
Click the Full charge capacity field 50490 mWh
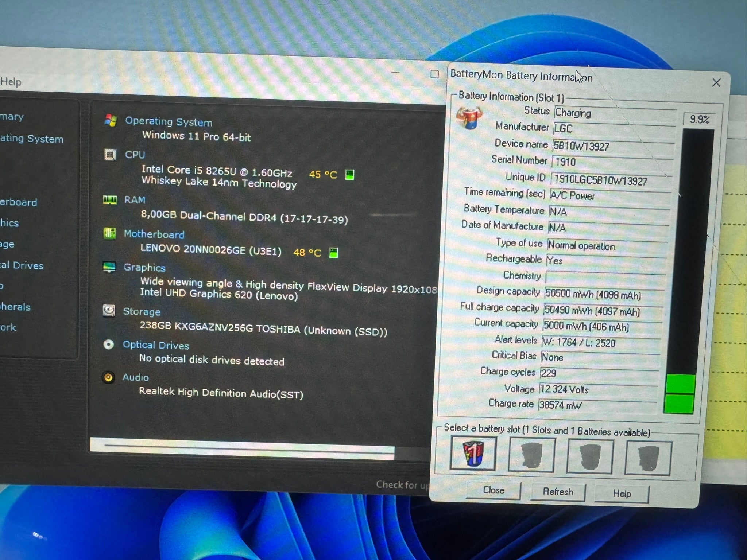point(603,311)
